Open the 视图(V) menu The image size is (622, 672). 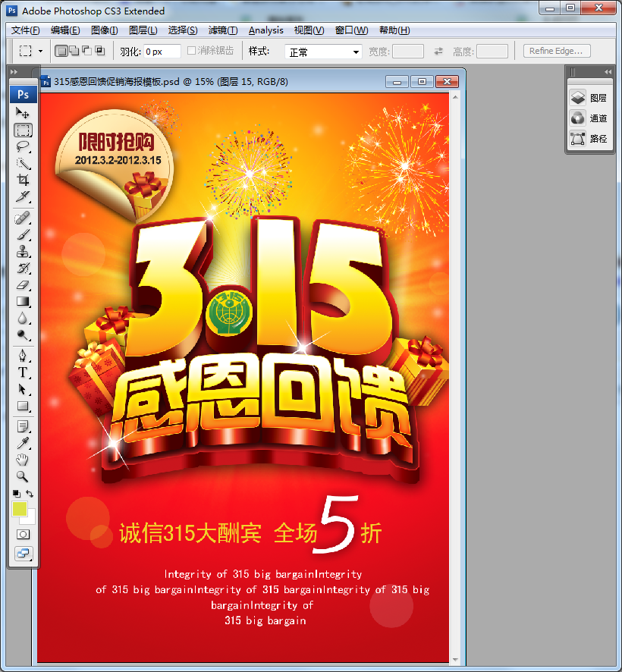pos(309,30)
